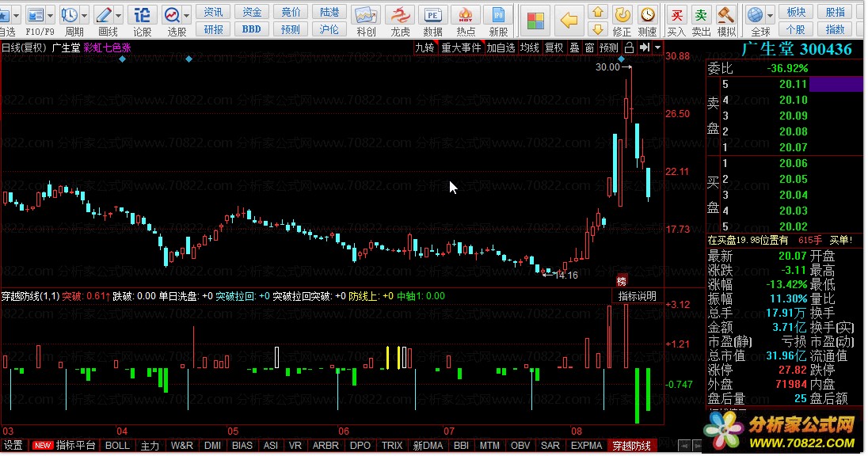Click the jump-to-end arrow icon in chart header
868x456 pixels.
coord(645,48)
